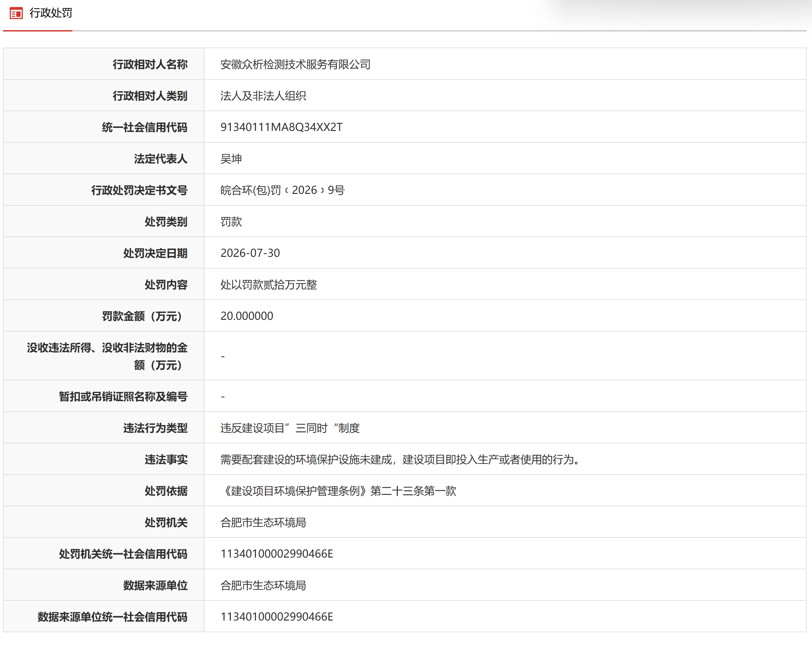
Task: Click company name 安徽众析检测技术服务有限公司
Action: [x=295, y=64]
